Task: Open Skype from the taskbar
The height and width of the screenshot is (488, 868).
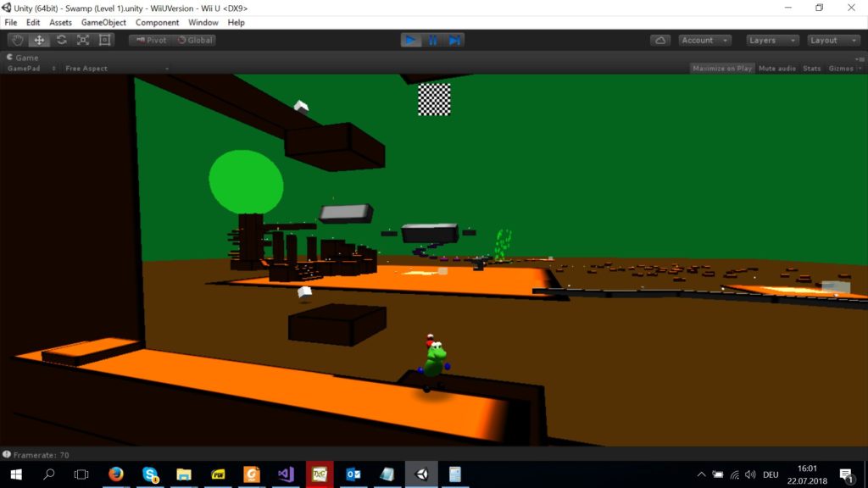Action: [x=150, y=474]
